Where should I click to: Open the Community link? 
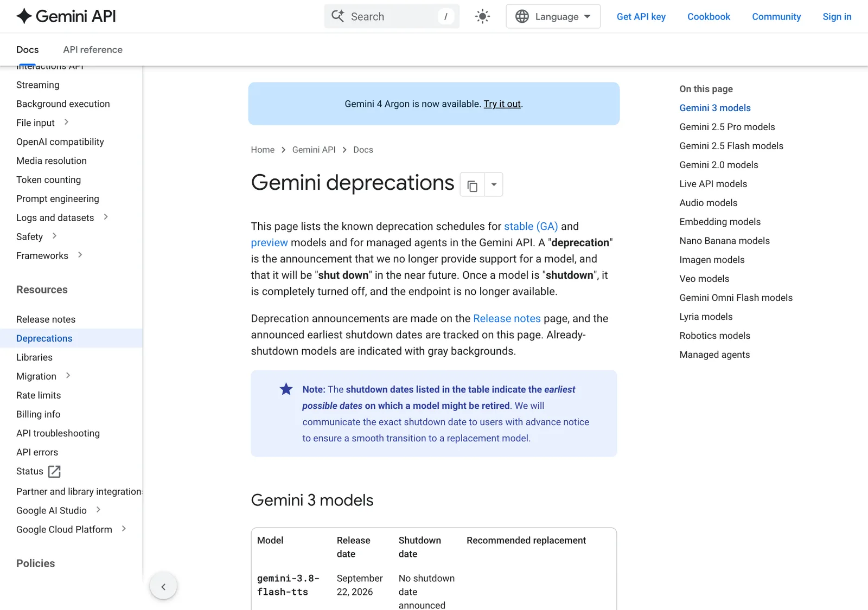tap(776, 16)
